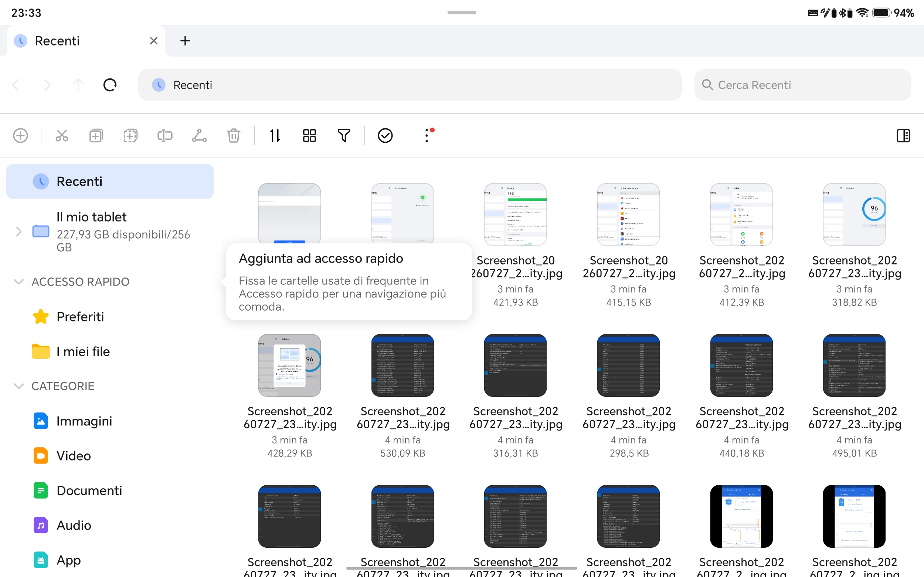Viewport: 924px width, 577px height.
Task: Click the file name above 440,18 KB
Action: [742, 418]
